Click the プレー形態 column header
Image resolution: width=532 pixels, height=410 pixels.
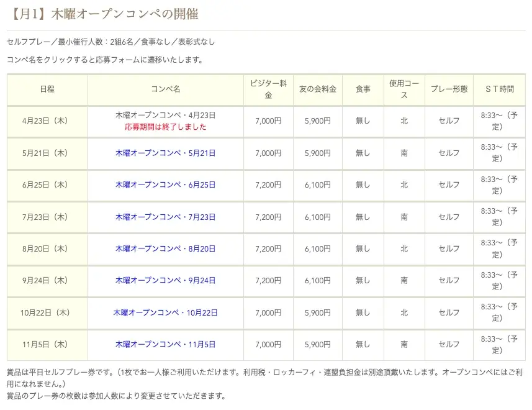(x=449, y=89)
